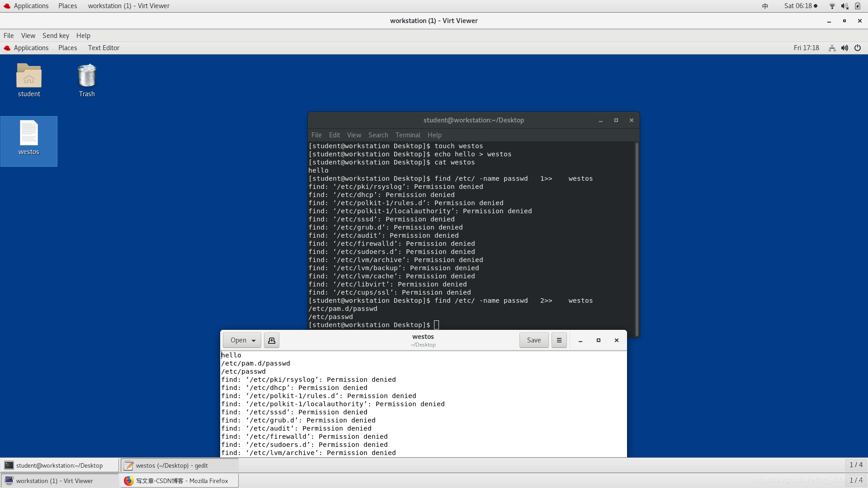Open the terminal Help menu
This screenshot has height=488, width=868.
[434, 135]
